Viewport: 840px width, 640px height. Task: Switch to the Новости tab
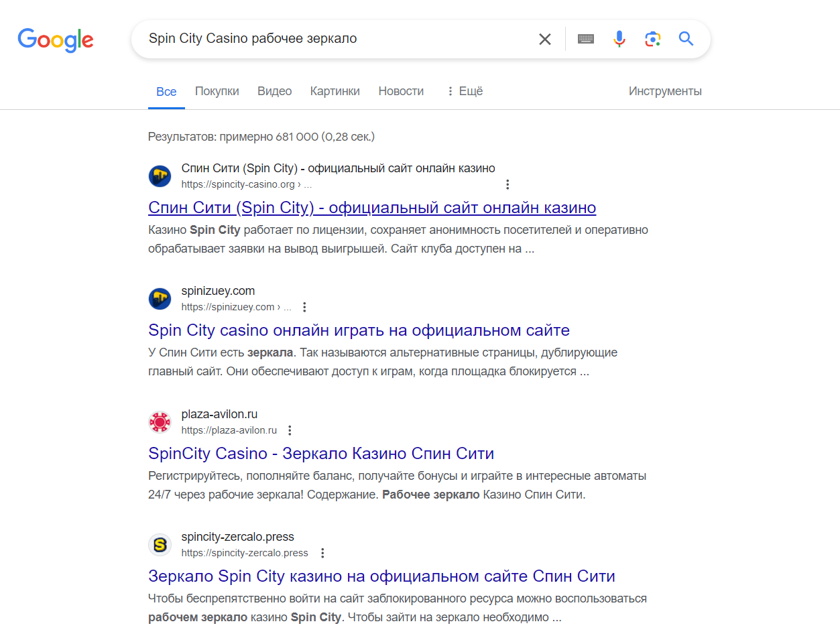(x=401, y=91)
